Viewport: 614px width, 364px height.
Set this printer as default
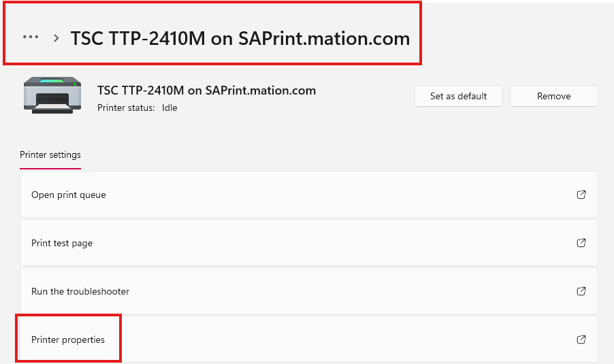point(459,96)
